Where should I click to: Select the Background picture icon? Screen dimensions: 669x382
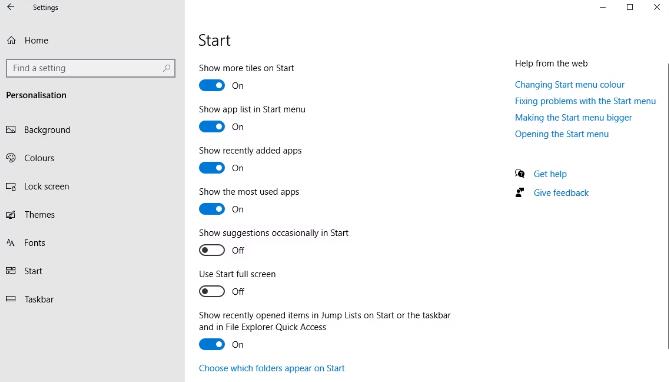(x=11, y=129)
